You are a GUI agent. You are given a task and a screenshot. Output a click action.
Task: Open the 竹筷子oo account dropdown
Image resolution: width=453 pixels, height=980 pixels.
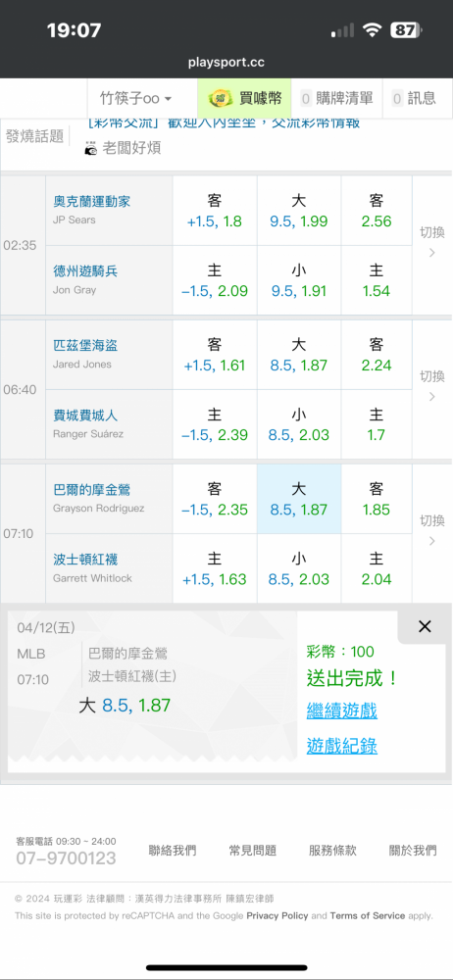136,98
